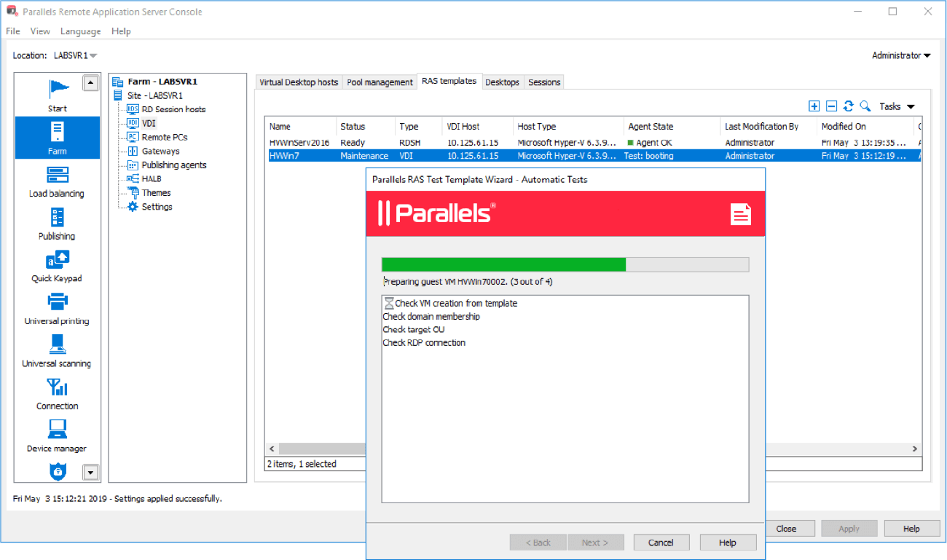Click horizontal scrollbar right arrow in template list
The height and width of the screenshot is (560, 947).
(x=916, y=449)
